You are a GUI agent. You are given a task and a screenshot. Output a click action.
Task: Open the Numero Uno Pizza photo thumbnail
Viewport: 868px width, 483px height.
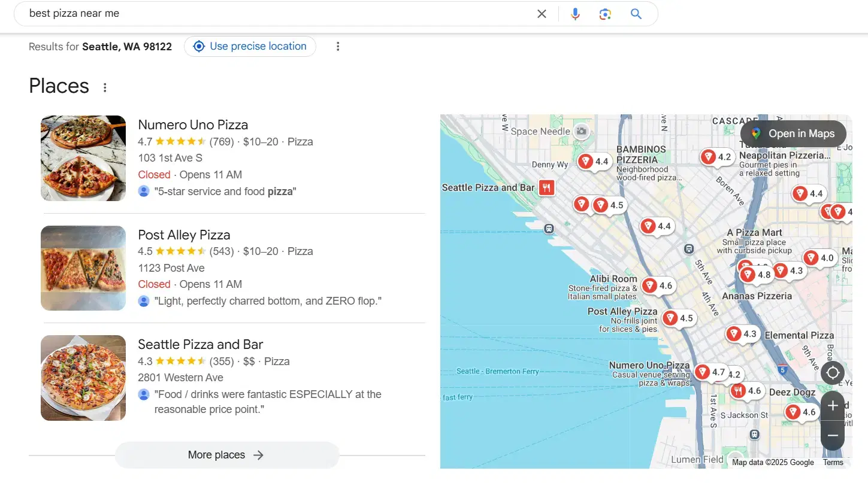83,158
